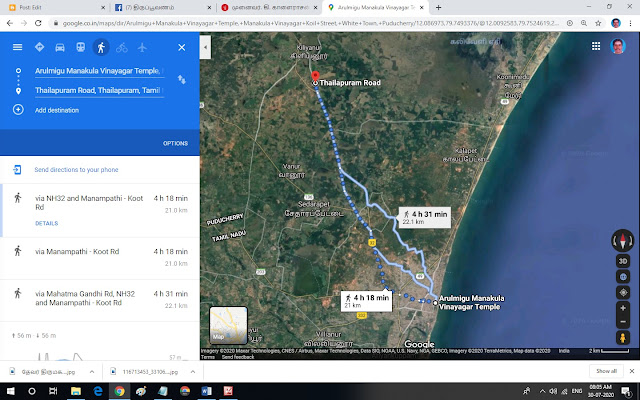The height and width of the screenshot is (400, 640).
Task: Select flights travel mode
Action: 142,47
